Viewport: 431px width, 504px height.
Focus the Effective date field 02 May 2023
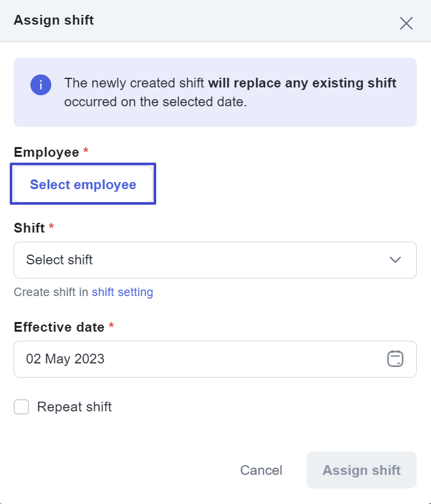(215, 359)
